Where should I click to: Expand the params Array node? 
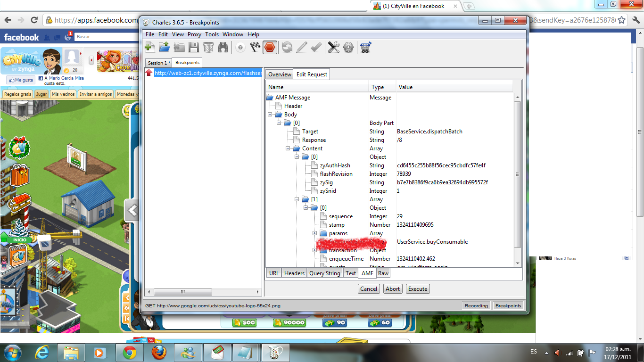(315, 233)
